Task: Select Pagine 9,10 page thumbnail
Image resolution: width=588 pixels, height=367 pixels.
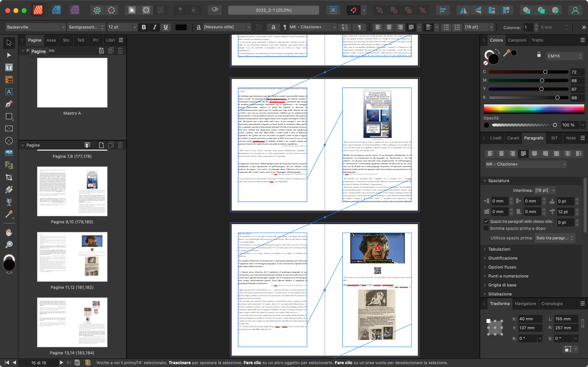Action: point(72,191)
